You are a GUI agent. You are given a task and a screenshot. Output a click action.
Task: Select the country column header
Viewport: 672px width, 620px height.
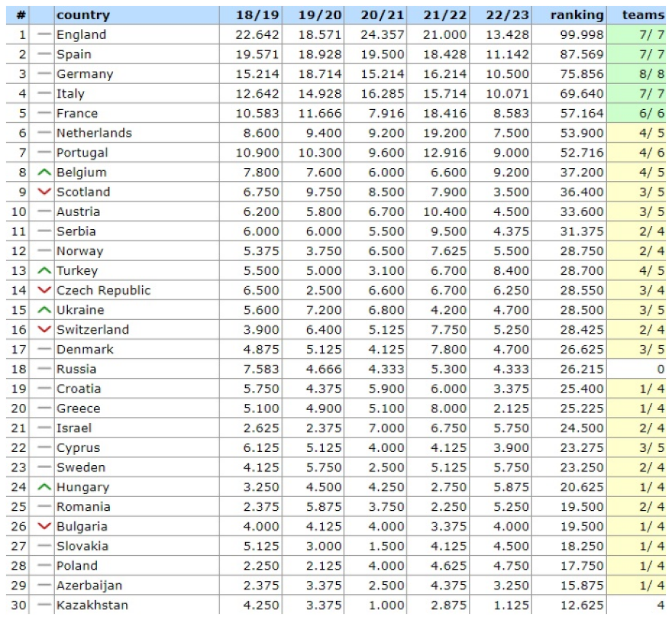coord(84,14)
